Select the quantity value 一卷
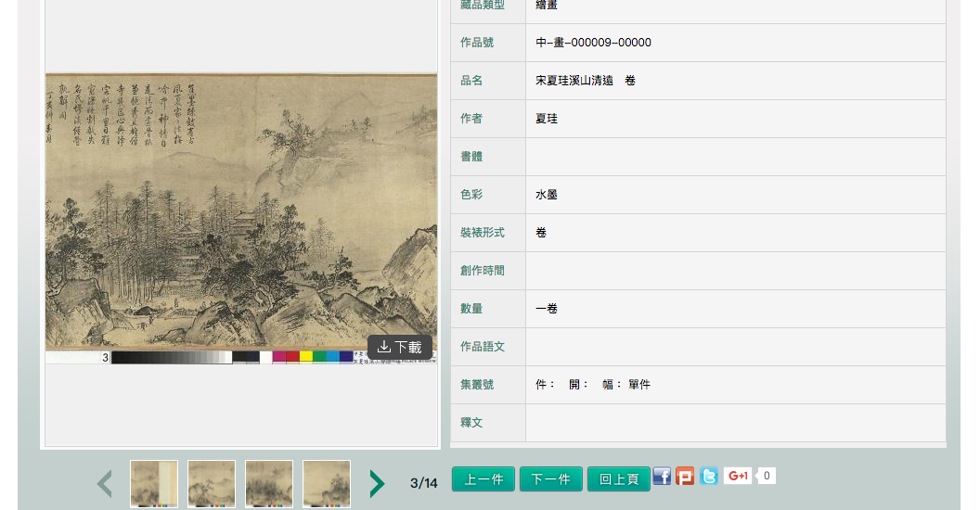 (547, 309)
